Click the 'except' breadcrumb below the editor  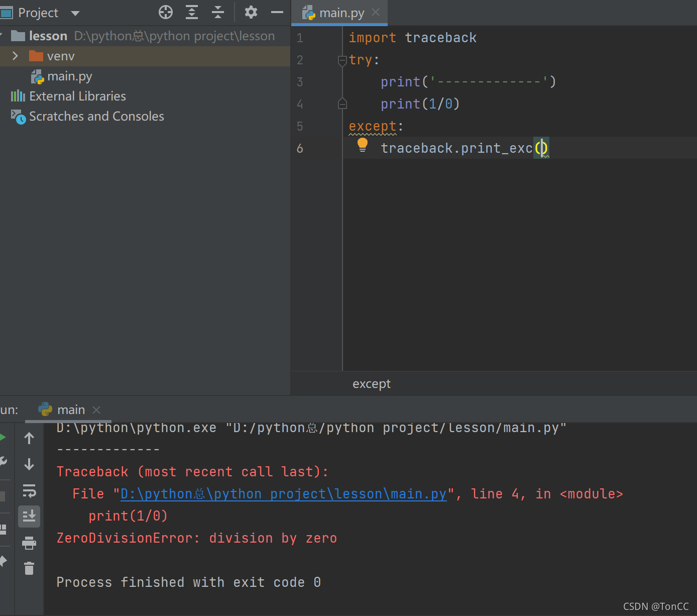[372, 384]
